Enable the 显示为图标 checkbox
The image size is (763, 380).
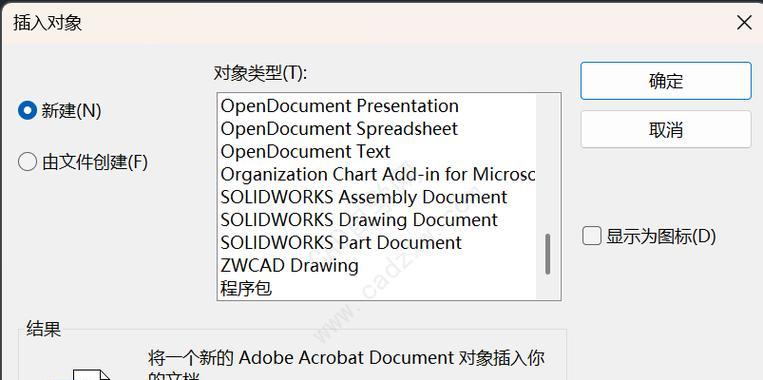click(x=592, y=236)
